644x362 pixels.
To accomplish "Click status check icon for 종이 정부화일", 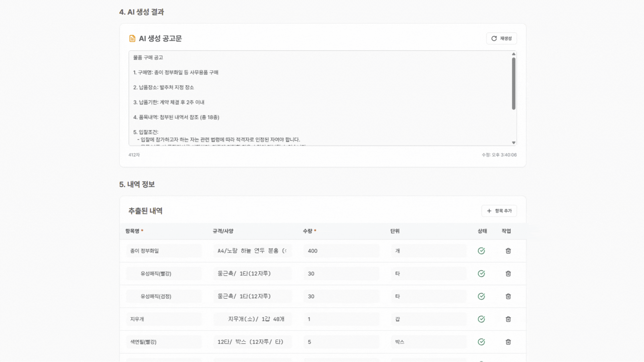I will 481,251.
